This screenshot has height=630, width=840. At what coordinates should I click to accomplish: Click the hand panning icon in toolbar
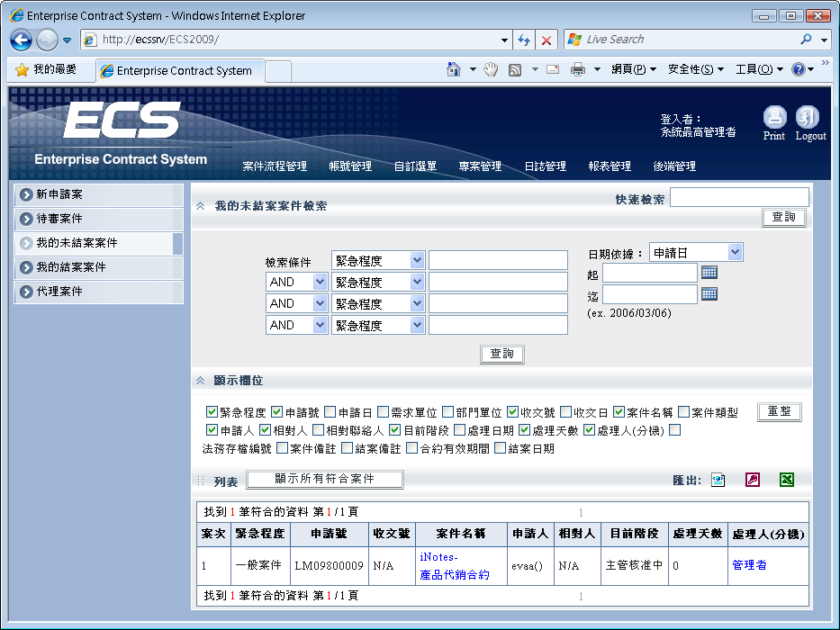click(491, 69)
